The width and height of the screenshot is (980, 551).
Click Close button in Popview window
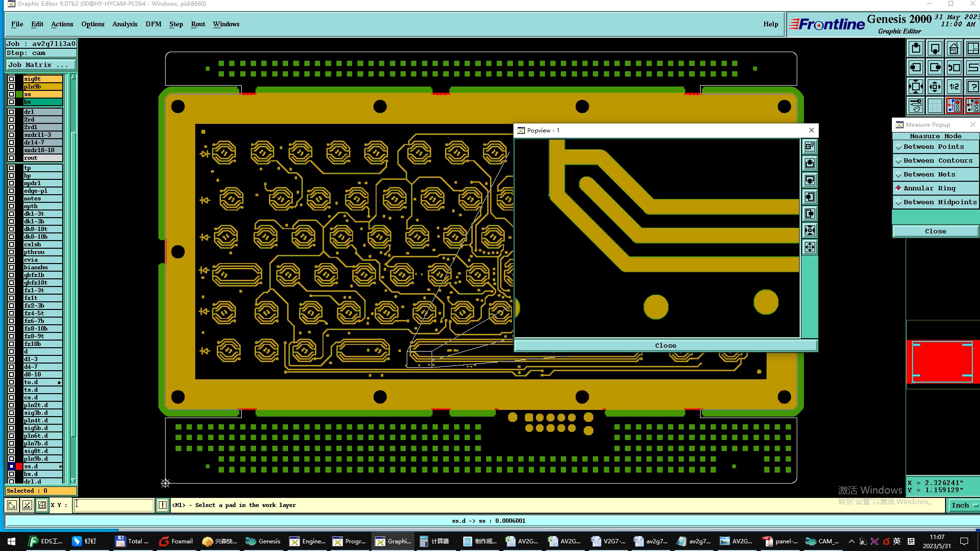click(x=666, y=345)
